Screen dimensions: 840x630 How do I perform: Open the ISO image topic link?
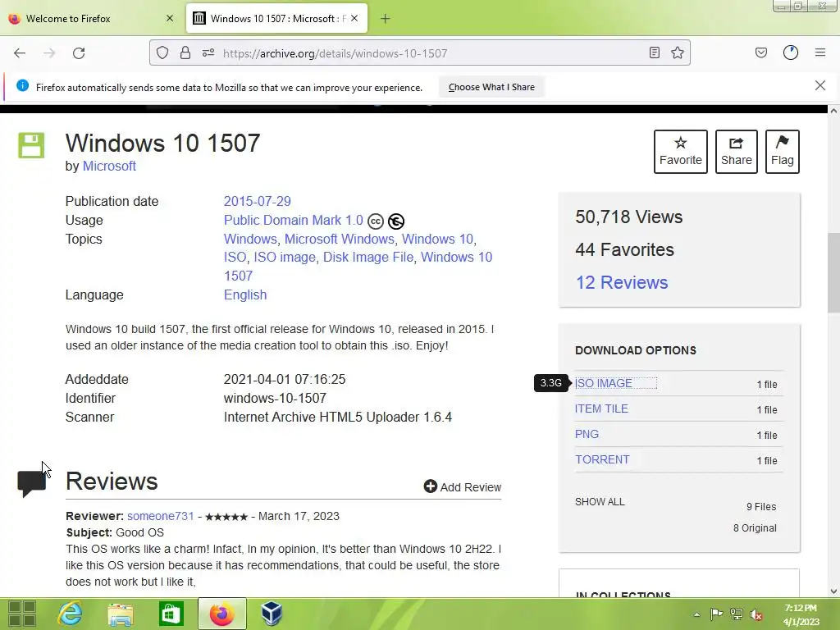point(285,257)
